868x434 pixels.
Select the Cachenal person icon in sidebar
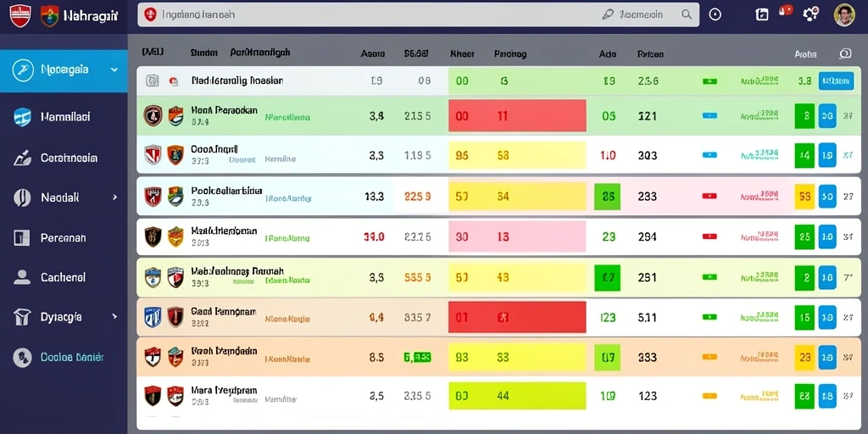click(22, 277)
